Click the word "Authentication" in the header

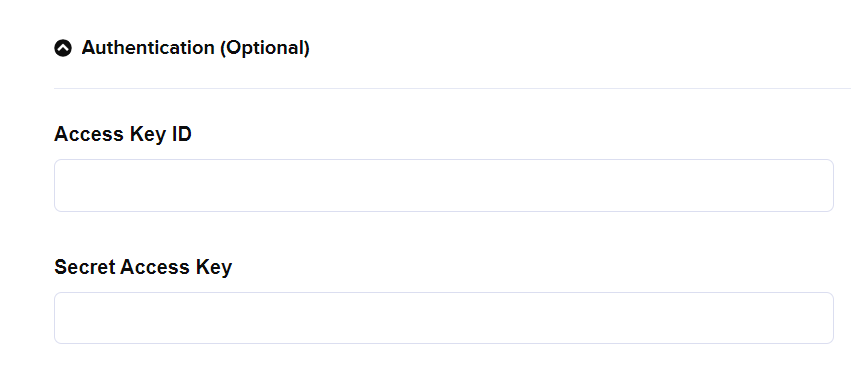click(x=148, y=48)
